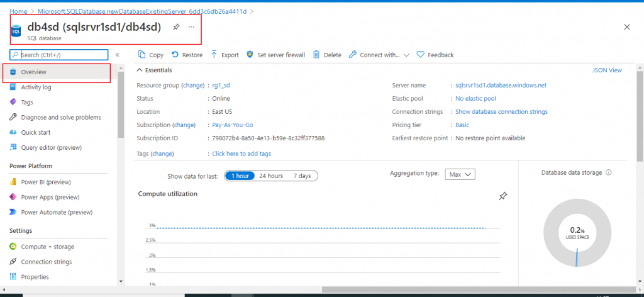
Task: Show database connection strings link
Action: point(501,112)
